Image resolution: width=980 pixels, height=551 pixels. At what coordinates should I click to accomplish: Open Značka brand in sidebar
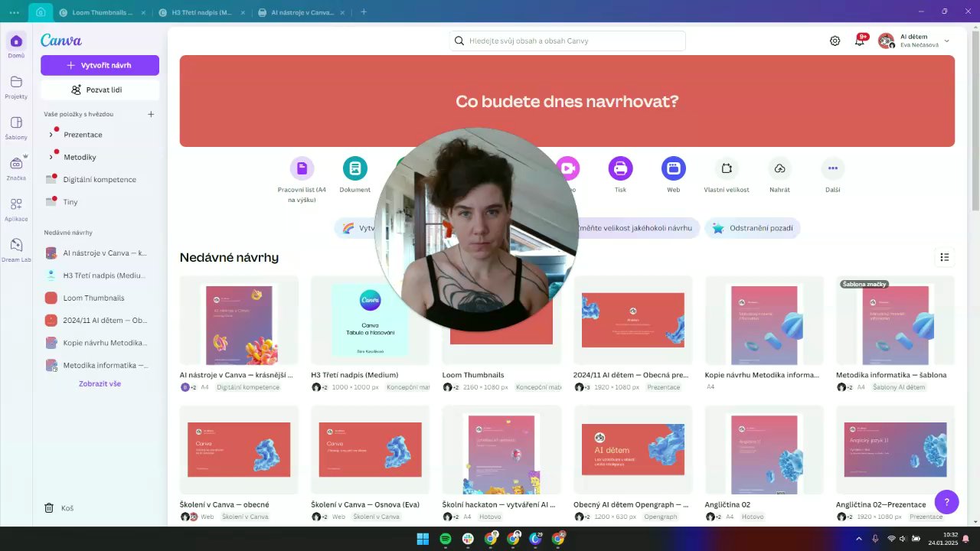click(16, 168)
